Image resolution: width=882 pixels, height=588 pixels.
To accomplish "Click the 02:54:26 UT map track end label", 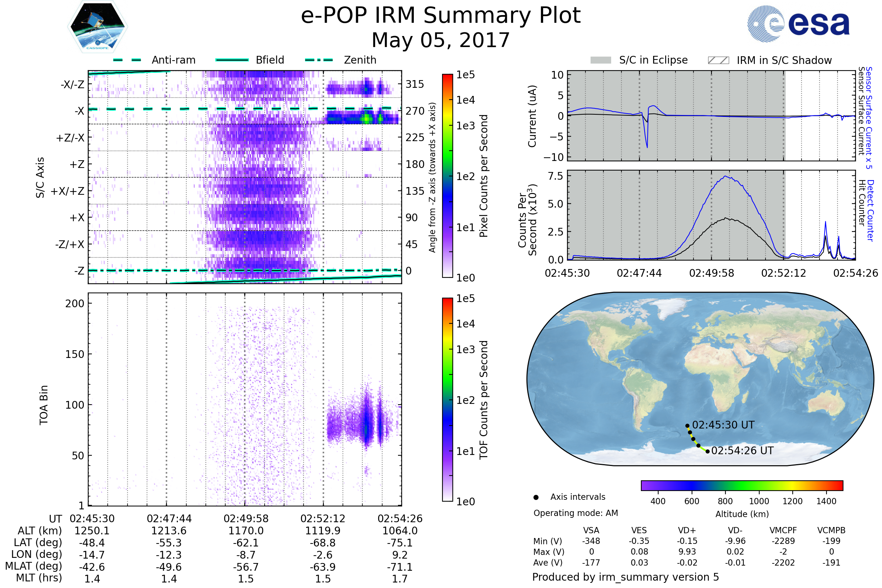I will pos(742,451).
